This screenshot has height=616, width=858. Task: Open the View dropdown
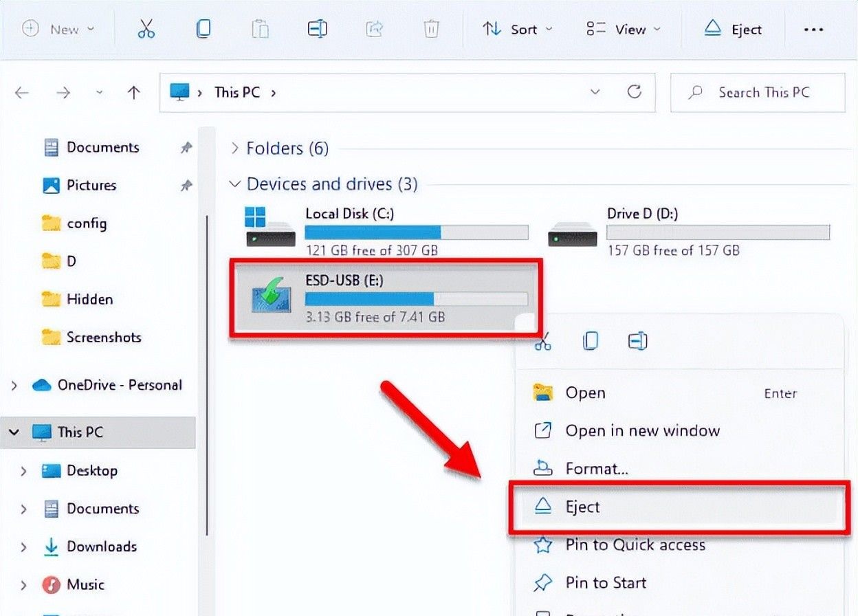[x=623, y=29]
